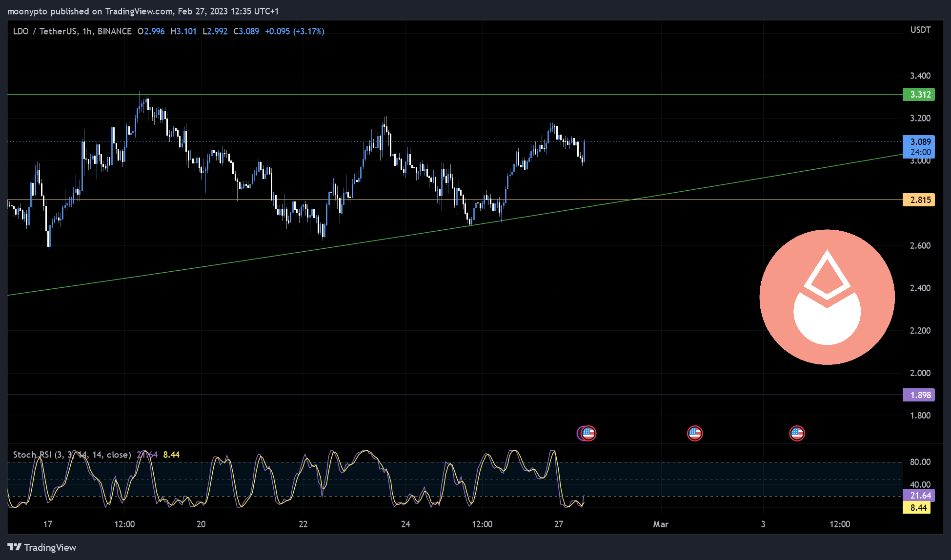
Task: Click the green 3.312 price label
Action: [919, 95]
